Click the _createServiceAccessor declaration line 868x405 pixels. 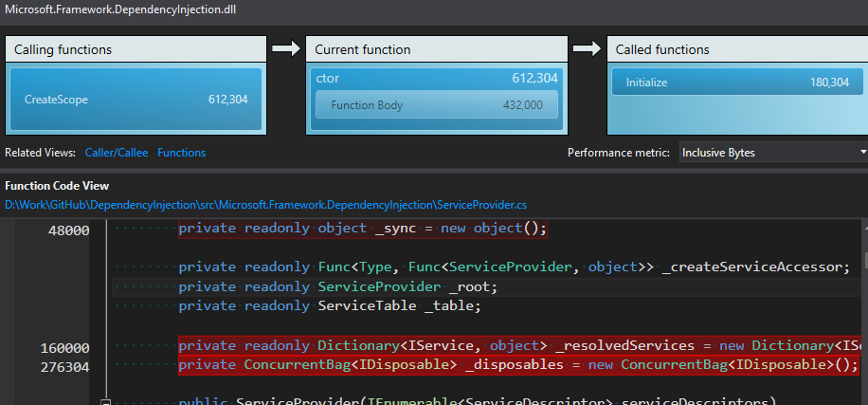[x=514, y=267]
